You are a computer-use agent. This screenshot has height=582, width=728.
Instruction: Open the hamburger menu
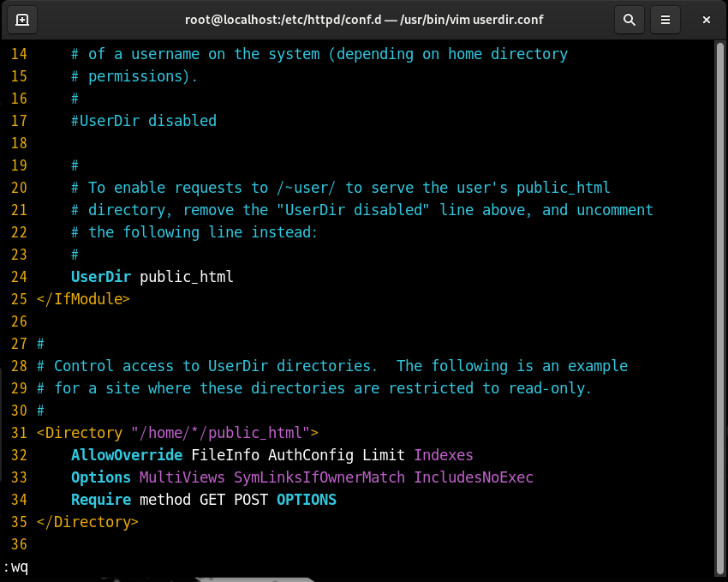[665, 20]
